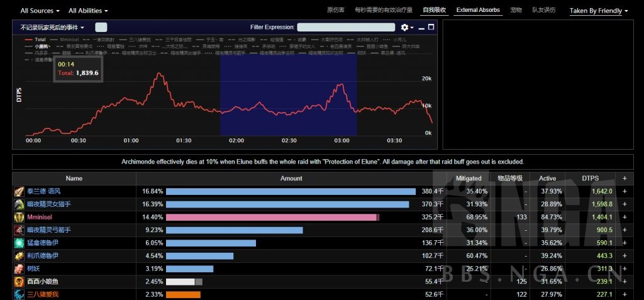Open the 酉酉小娘鱼 name link
This screenshot has width=644, height=300.
point(43,282)
